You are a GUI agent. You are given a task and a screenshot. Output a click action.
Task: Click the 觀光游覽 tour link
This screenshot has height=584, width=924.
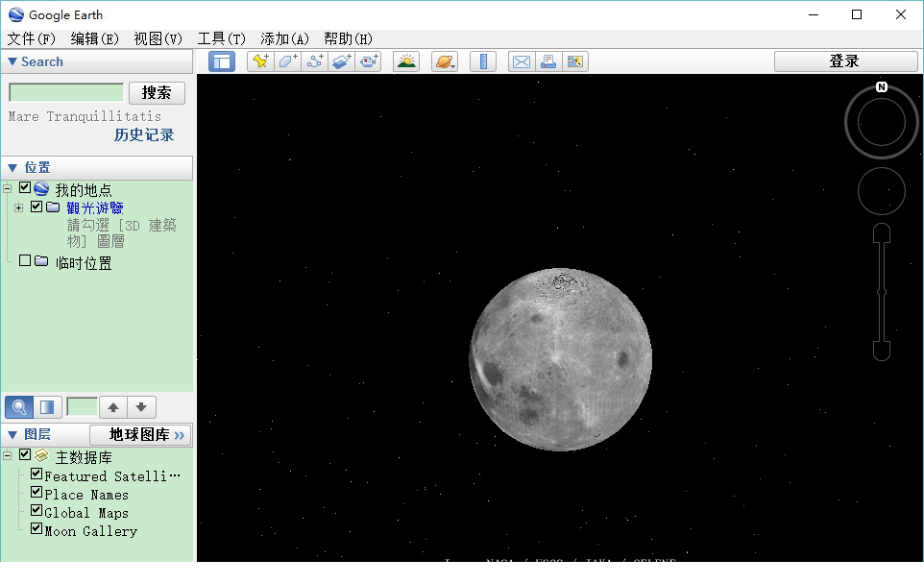(94, 208)
